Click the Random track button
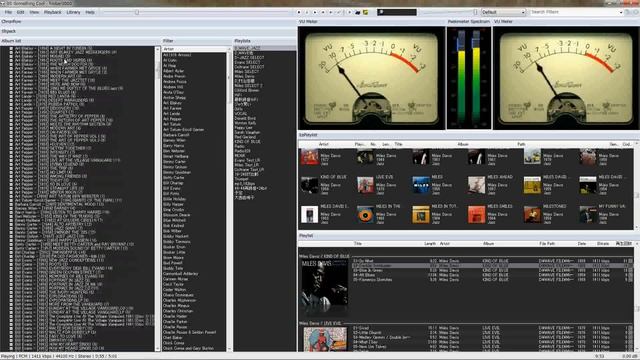640x360 pixels. coord(339,12)
